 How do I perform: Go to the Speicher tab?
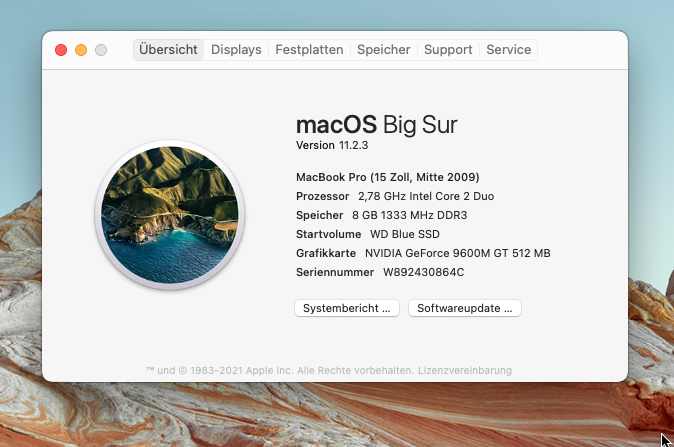pos(383,50)
